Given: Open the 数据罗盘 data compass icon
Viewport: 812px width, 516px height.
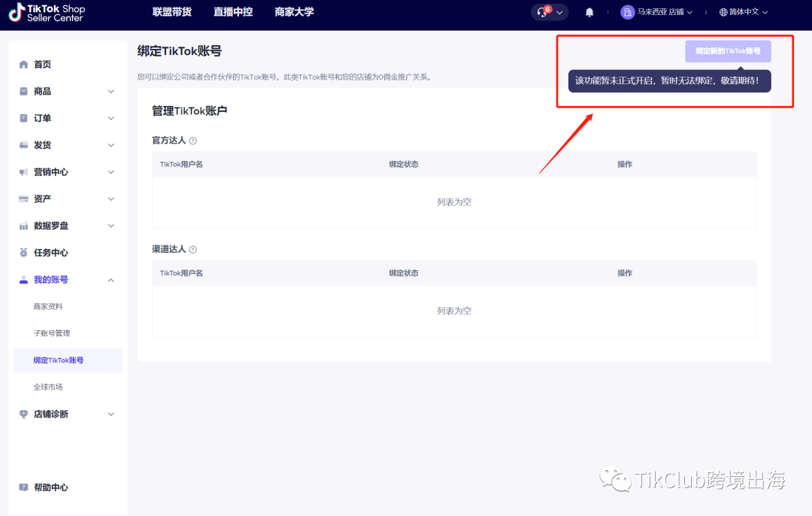Looking at the screenshot, I should (23, 225).
